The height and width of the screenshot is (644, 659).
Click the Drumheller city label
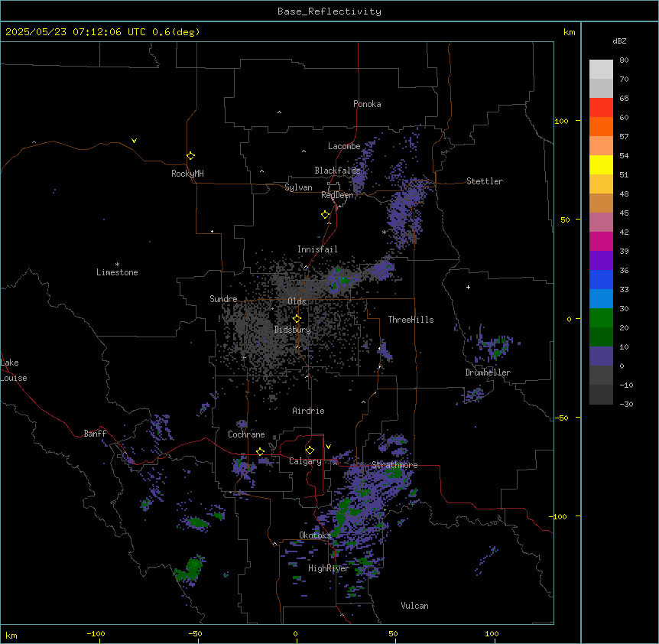coord(488,372)
